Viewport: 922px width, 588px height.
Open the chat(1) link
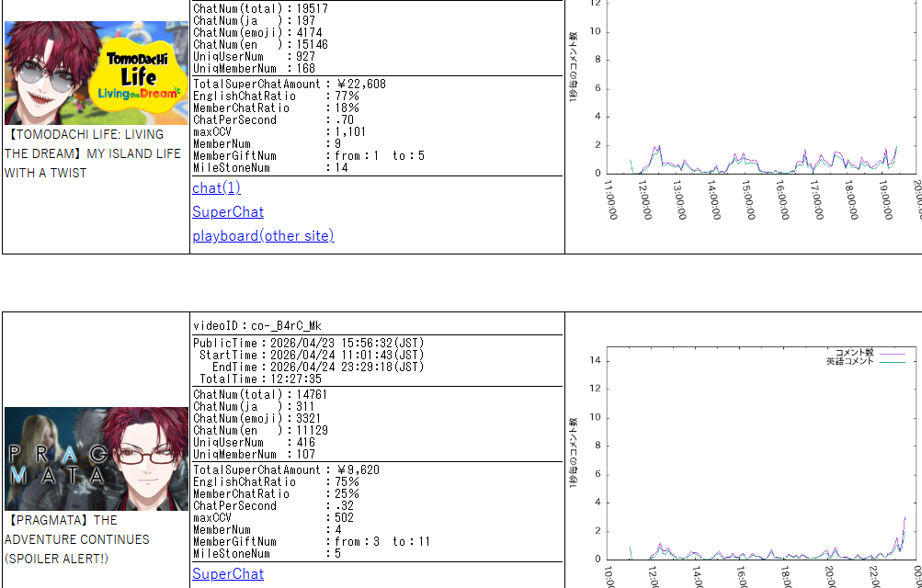[x=216, y=188]
